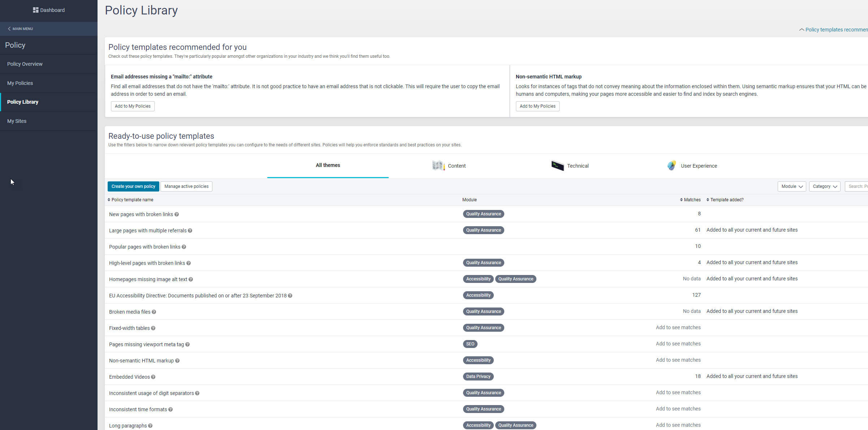Click help icon beside New pages with broken links
Image resolution: width=868 pixels, height=430 pixels.
pyautogui.click(x=177, y=214)
